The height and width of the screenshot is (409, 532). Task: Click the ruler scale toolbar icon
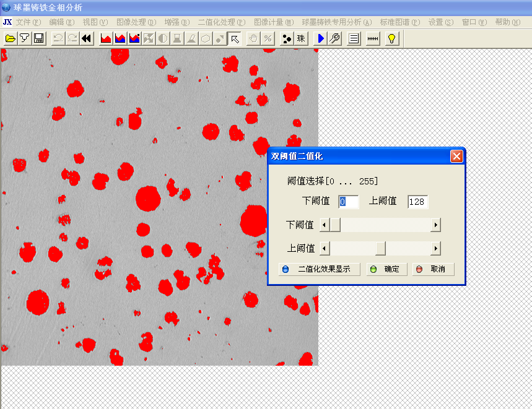click(373, 38)
